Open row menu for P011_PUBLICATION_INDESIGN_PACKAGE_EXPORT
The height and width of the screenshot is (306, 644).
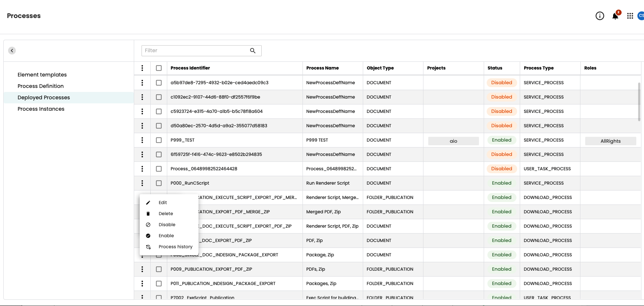click(x=142, y=284)
